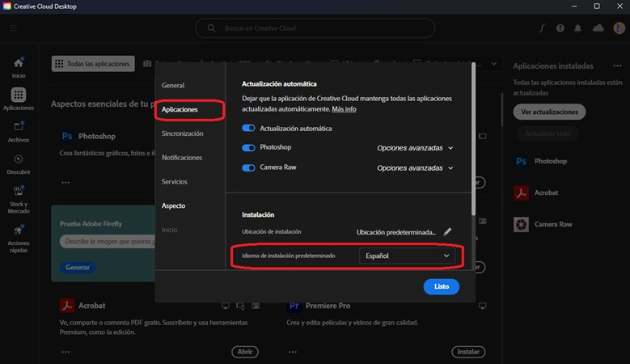Open the Español language dropdown
The image size is (630, 364).
pyautogui.click(x=407, y=256)
